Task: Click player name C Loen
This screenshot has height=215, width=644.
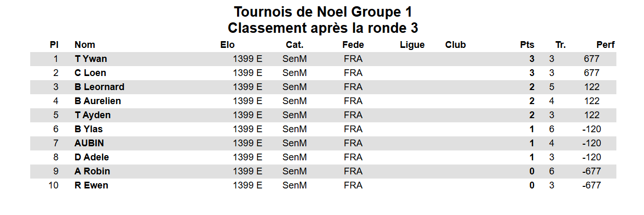Action: click(90, 73)
